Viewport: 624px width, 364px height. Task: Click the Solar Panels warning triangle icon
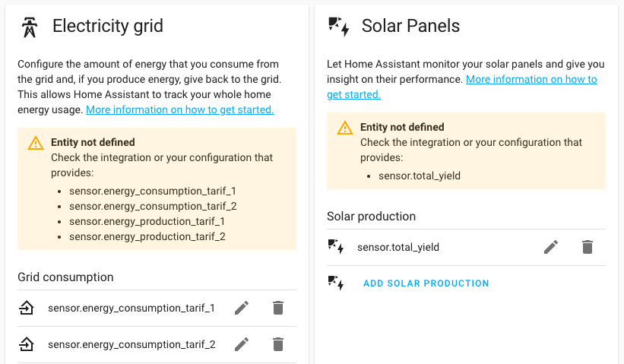click(x=345, y=128)
